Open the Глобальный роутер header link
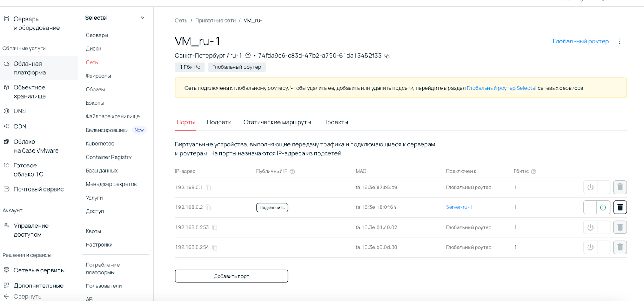644x301 pixels. point(580,41)
